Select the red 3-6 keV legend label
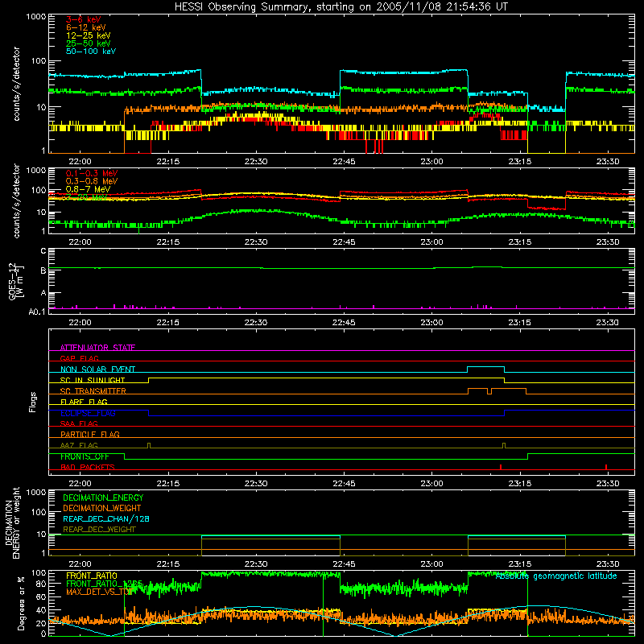644x644 pixels. point(83,19)
